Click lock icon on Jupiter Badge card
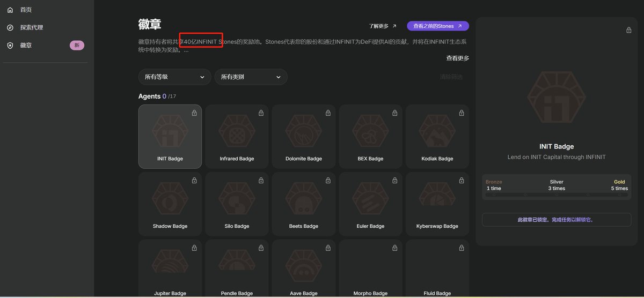644x298 pixels. point(194,248)
